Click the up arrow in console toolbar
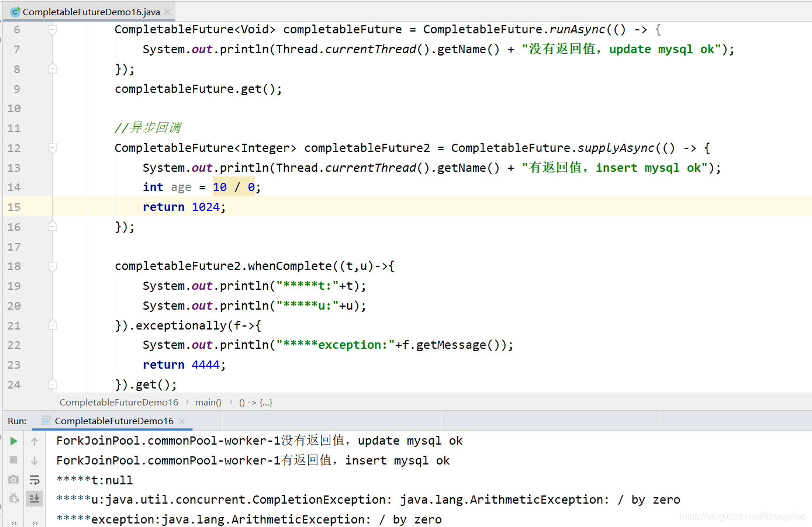The height and width of the screenshot is (527, 812). tap(34, 442)
